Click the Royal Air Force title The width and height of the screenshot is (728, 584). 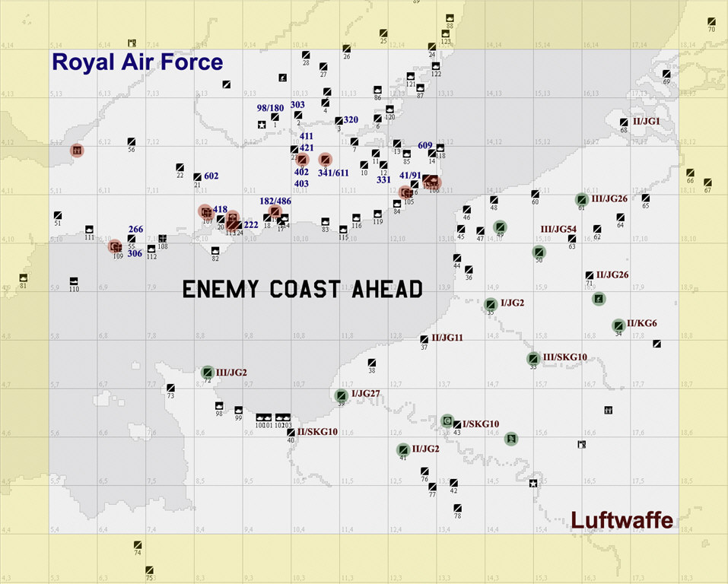pos(138,62)
